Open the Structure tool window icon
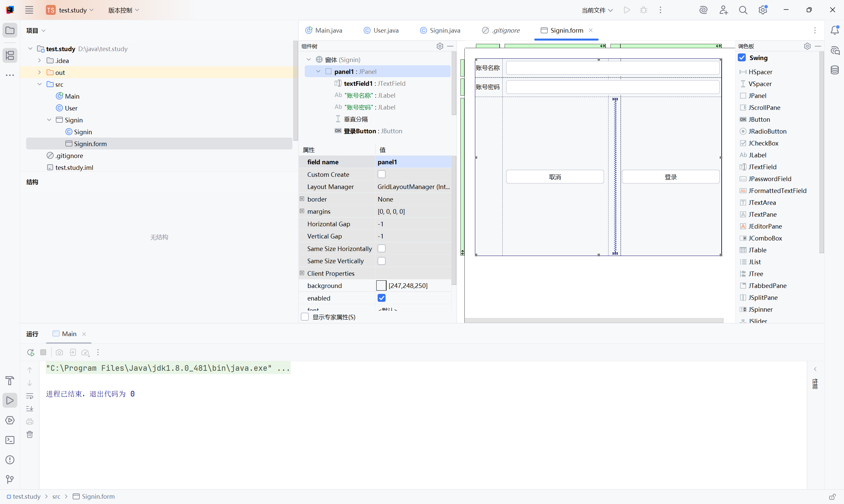Screen dimensions: 844x504 (10, 55)
